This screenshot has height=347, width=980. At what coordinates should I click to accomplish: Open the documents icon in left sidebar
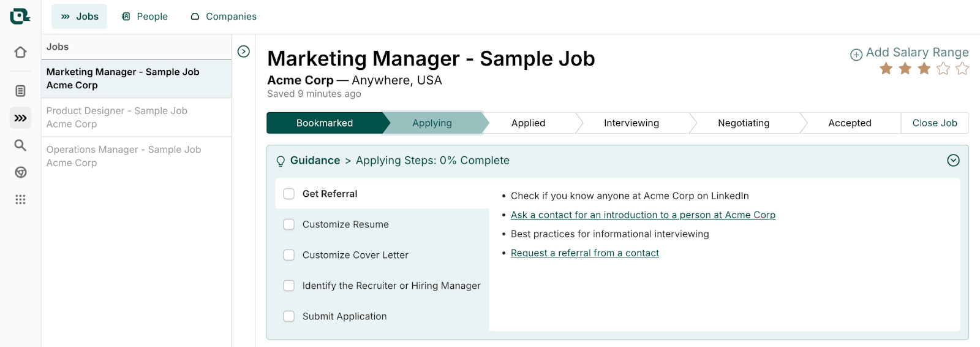[x=20, y=91]
